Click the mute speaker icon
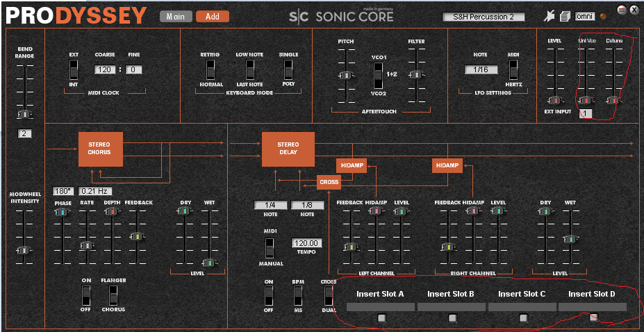Image resolution: width=644 pixels, height=332 pixels. coord(550,15)
